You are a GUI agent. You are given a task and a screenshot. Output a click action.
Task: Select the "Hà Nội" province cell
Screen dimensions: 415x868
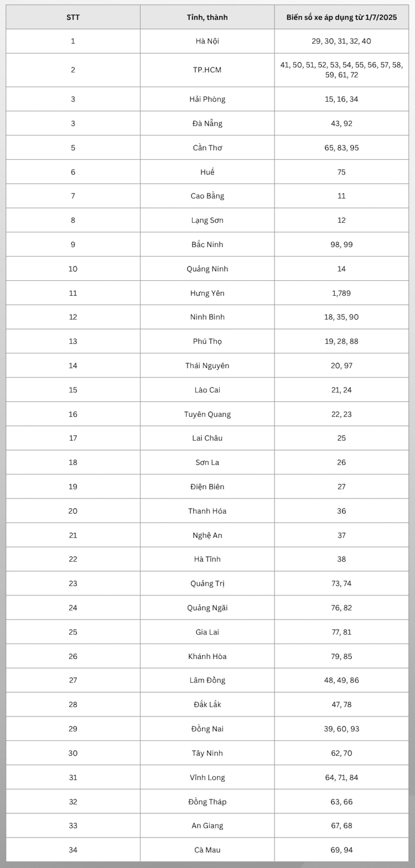[207, 41]
